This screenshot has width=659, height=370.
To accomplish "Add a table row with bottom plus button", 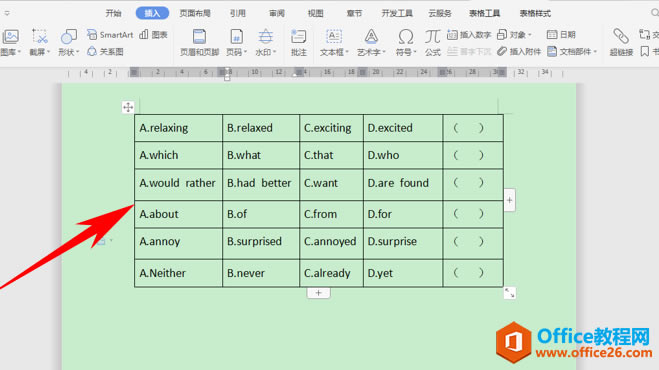I will (319, 293).
